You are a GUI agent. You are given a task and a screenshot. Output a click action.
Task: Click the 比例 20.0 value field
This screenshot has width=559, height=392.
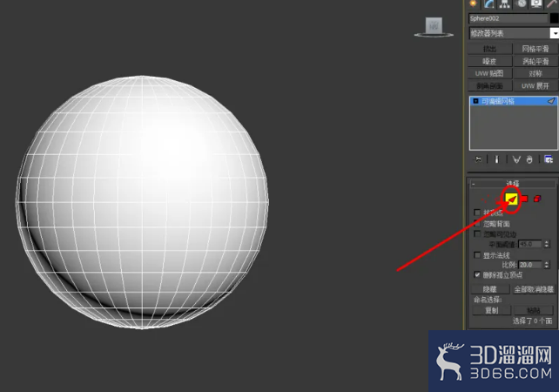(530, 265)
